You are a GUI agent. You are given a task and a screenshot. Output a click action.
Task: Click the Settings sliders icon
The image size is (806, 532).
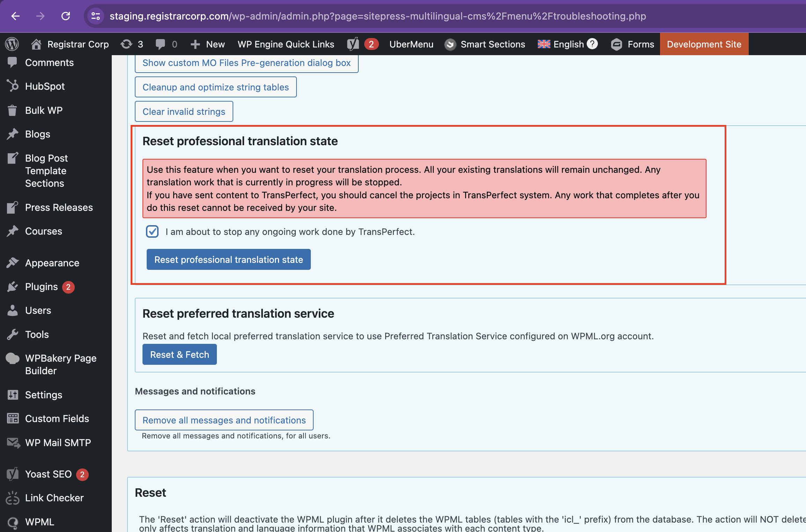point(13,395)
